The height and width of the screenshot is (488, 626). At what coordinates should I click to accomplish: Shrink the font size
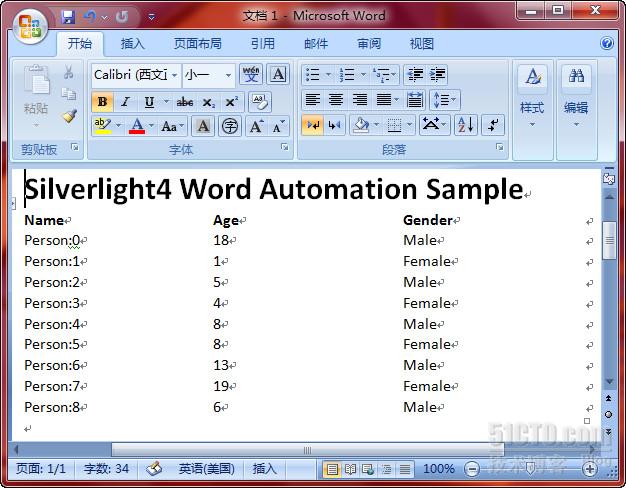tap(278, 127)
